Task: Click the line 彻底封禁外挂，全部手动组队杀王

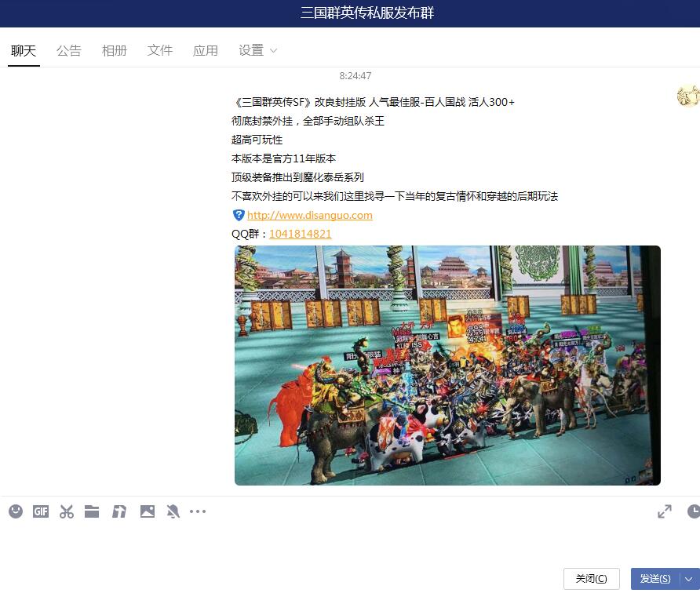Action: tap(308, 121)
